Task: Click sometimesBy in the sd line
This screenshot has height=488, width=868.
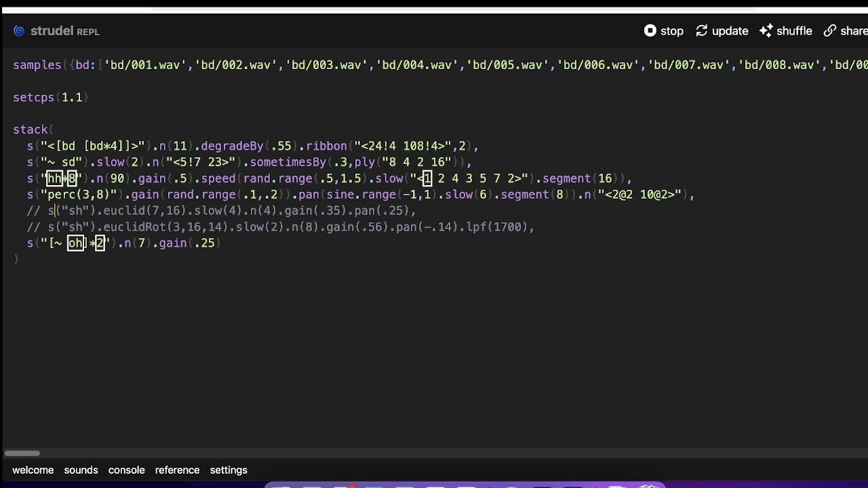Action: [288, 162]
